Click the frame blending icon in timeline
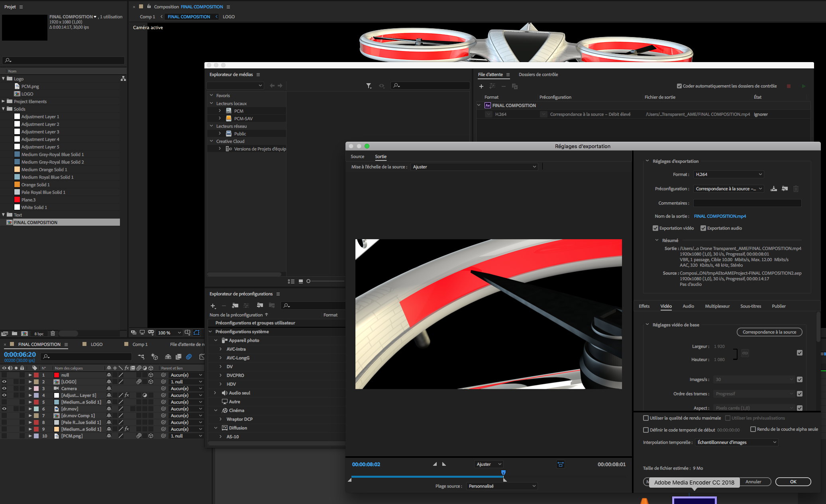The image size is (826, 504). pos(178,357)
